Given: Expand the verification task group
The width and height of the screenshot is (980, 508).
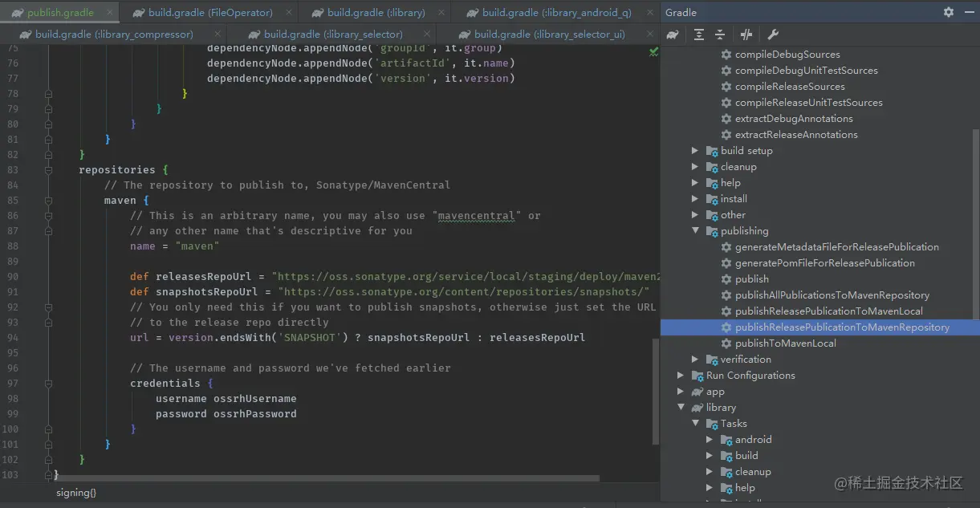Looking at the screenshot, I should click(x=695, y=360).
